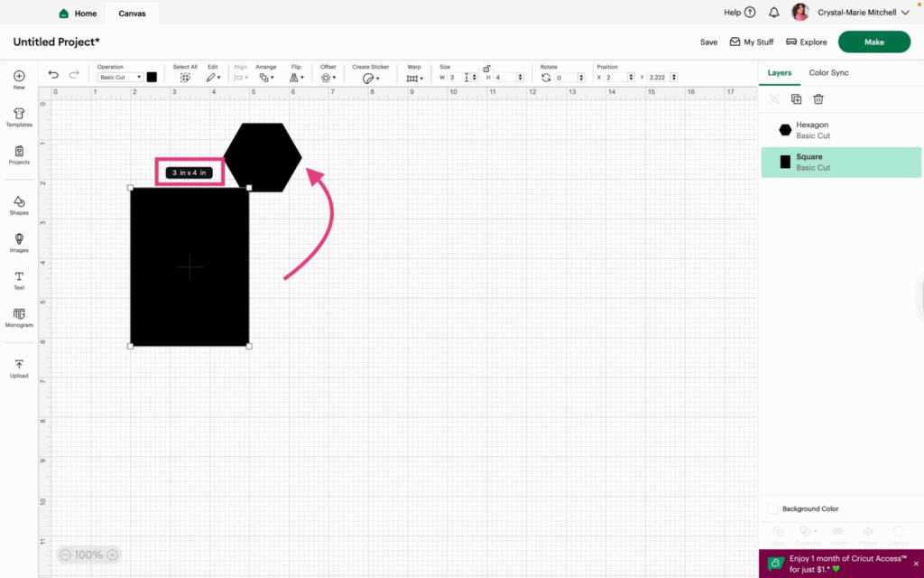Viewport: 924px width, 578px height.
Task: Toggle the size lock aspect ratio icon
Action: tap(486, 69)
